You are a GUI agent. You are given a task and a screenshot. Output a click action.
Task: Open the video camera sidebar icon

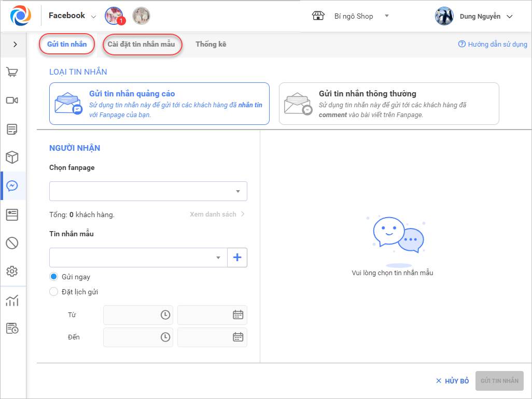pyautogui.click(x=12, y=101)
